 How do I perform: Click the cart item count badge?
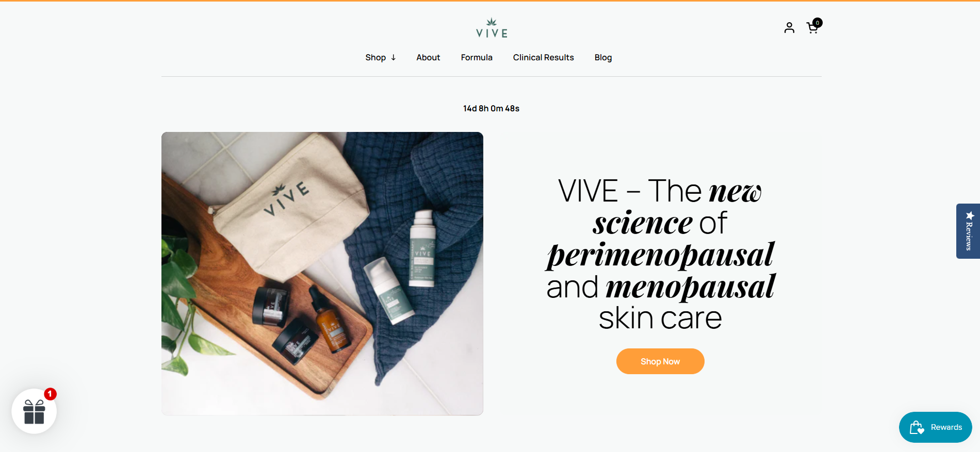click(x=818, y=23)
